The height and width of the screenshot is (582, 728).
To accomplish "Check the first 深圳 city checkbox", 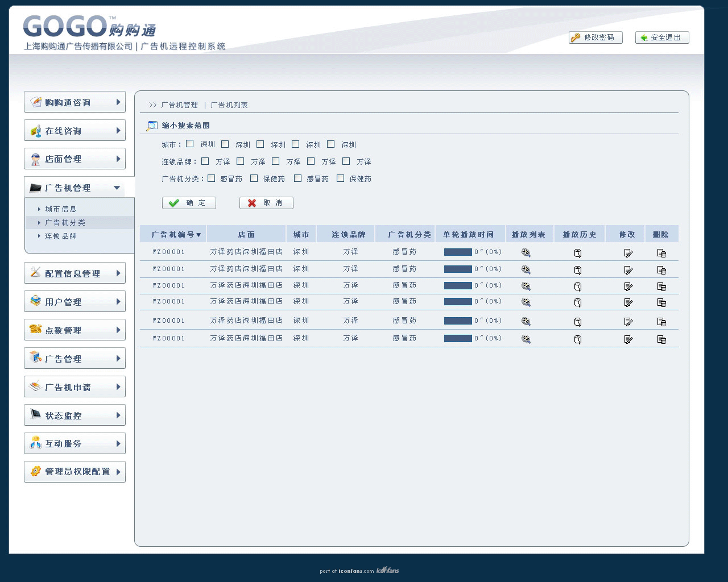I will (x=190, y=144).
